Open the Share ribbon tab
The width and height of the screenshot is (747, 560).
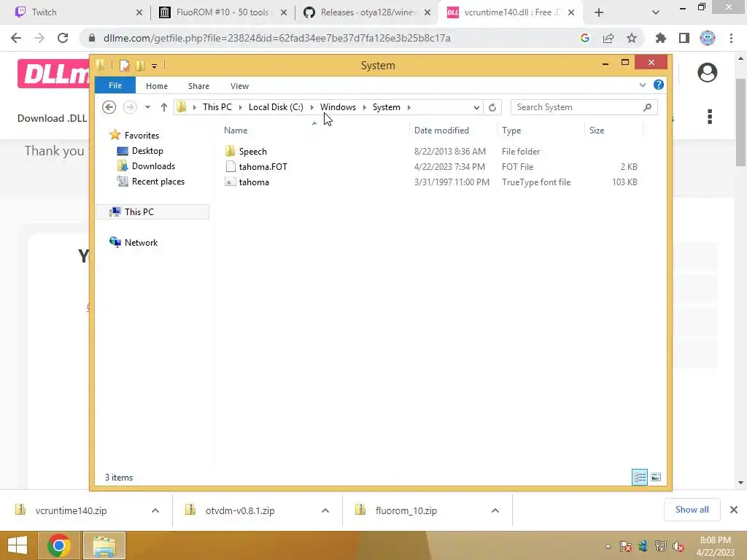[198, 86]
